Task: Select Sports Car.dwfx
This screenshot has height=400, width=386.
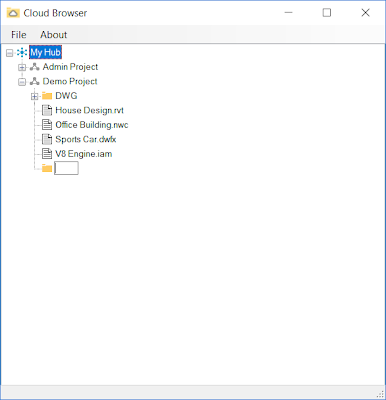Action: point(86,139)
